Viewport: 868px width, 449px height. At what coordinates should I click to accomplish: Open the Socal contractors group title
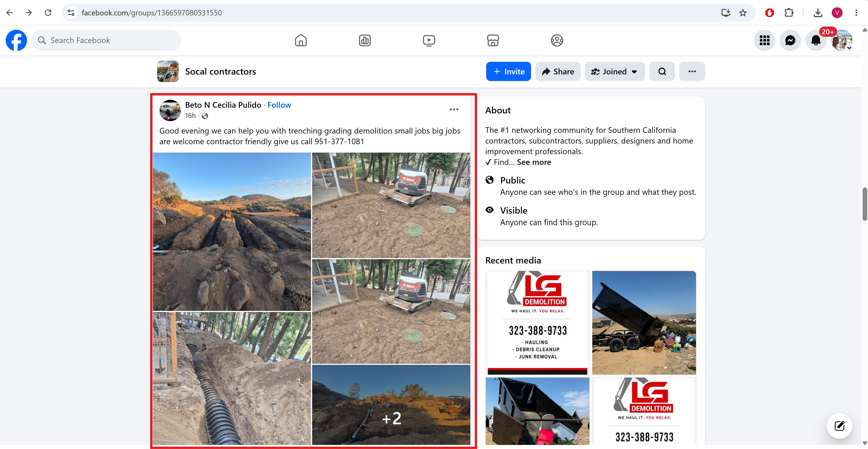tap(220, 72)
